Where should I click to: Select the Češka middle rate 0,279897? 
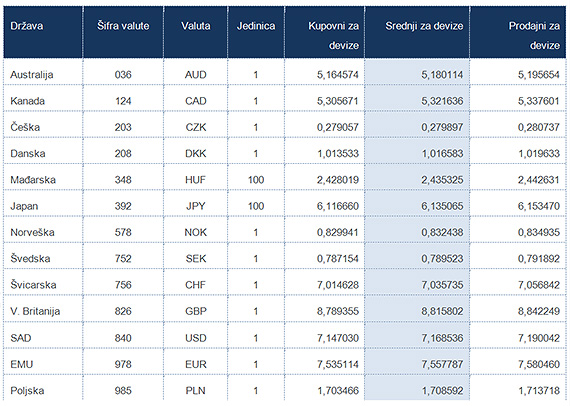[x=442, y=127]
